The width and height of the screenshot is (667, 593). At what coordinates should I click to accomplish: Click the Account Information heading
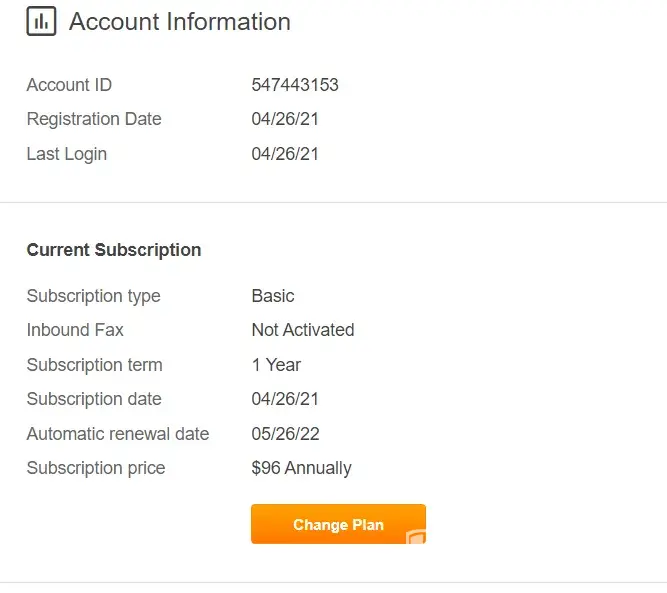coord(180,22)
